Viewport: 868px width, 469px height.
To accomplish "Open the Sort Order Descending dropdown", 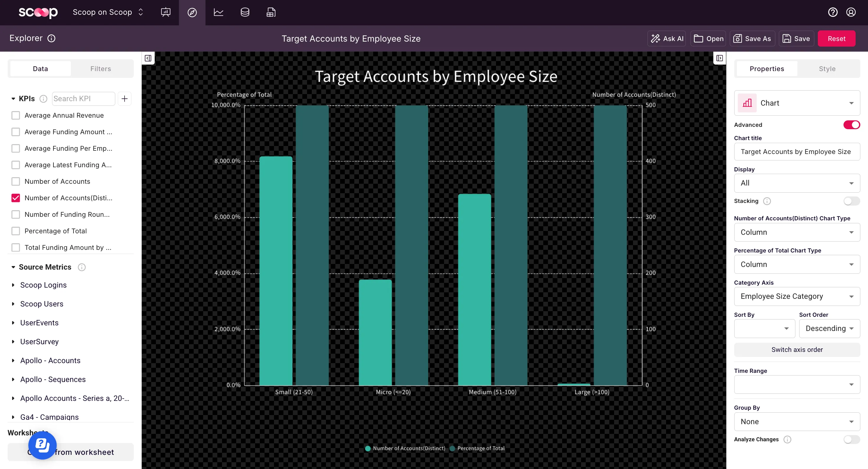I will point(829,328).
